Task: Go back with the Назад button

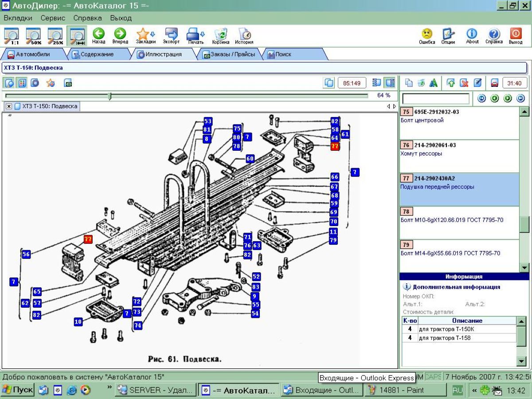Action: (x=98, y=35)
